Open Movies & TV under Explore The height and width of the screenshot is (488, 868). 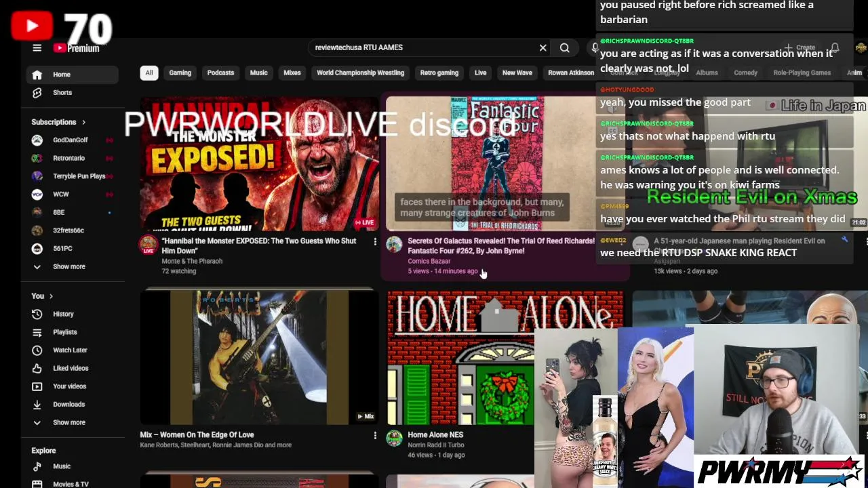tap(73, 484)
